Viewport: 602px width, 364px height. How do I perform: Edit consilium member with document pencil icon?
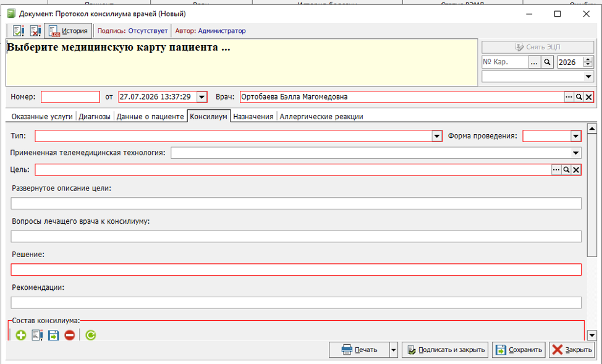coord(37,335)
